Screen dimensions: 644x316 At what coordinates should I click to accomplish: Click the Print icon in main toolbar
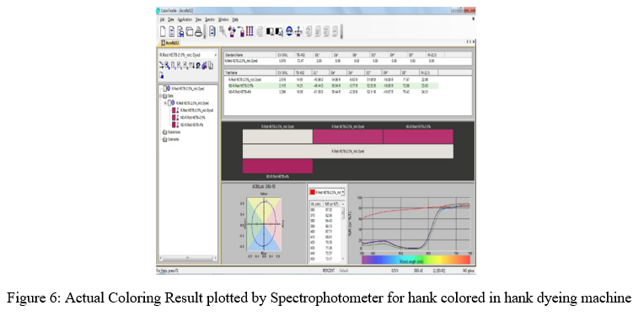coord(198,32)
